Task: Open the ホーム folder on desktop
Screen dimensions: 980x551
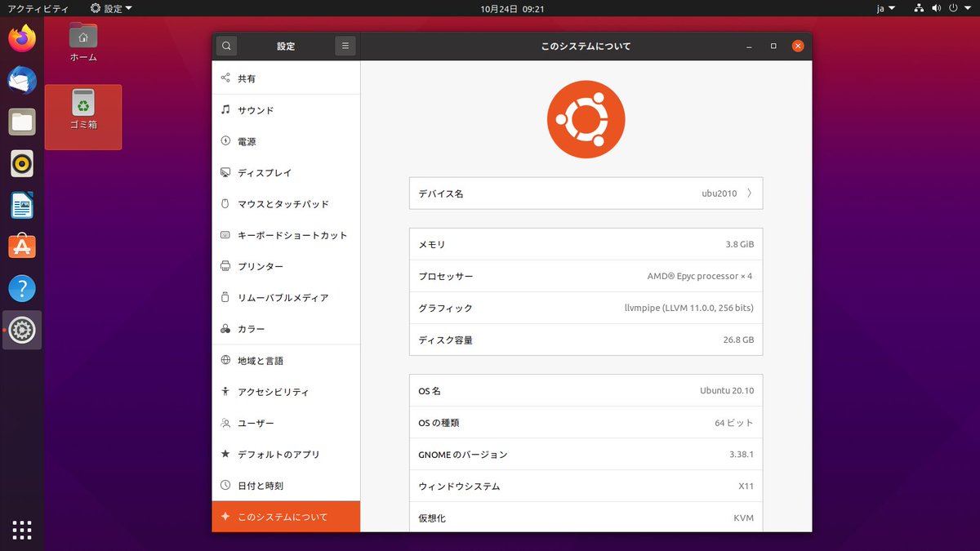Action: click(x=83, y=42)
